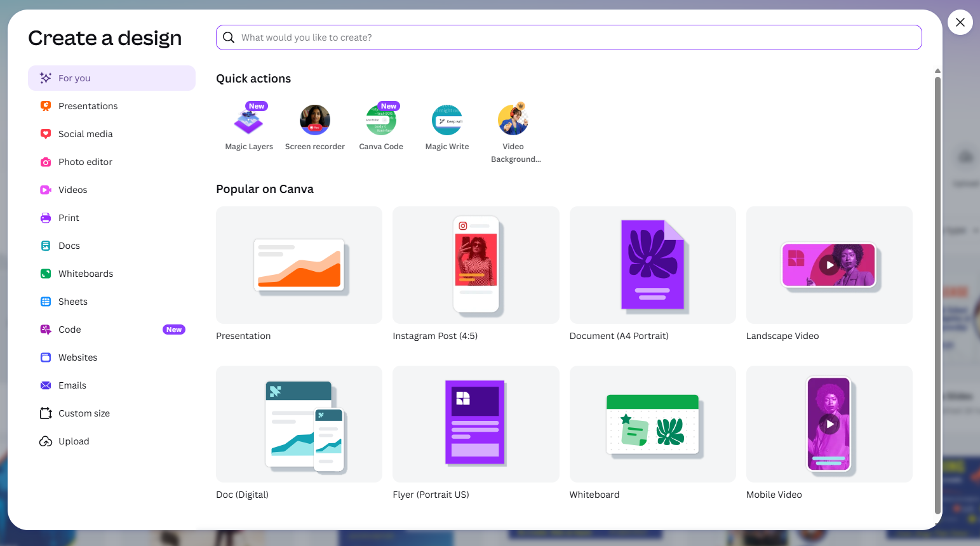
Task: Select the Doc (Digital) thumbnail
Action: coord(299,424)
